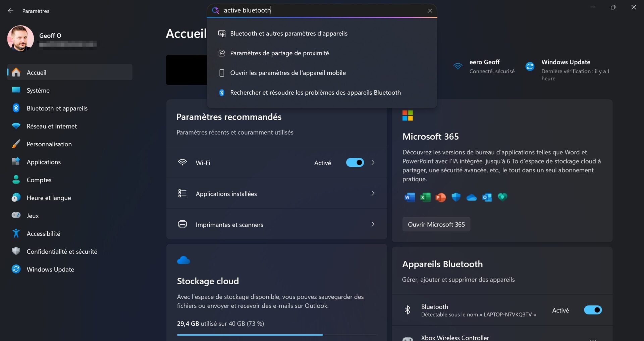Click the PowerPoint icon in Microsoft 365 card
644x341 pixels.
point(440,197)
